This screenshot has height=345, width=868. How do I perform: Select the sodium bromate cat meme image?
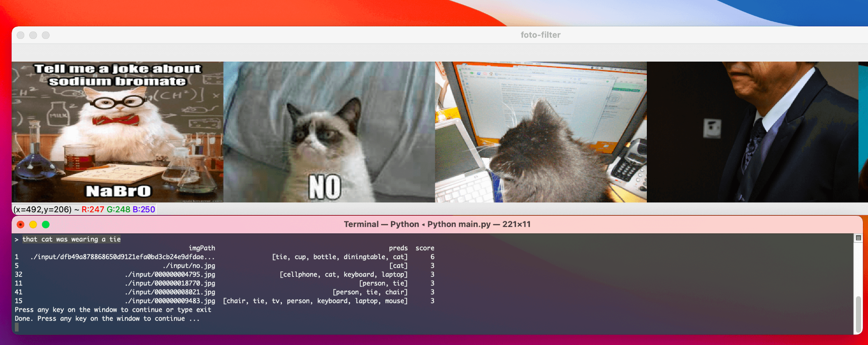pos(117,132)
